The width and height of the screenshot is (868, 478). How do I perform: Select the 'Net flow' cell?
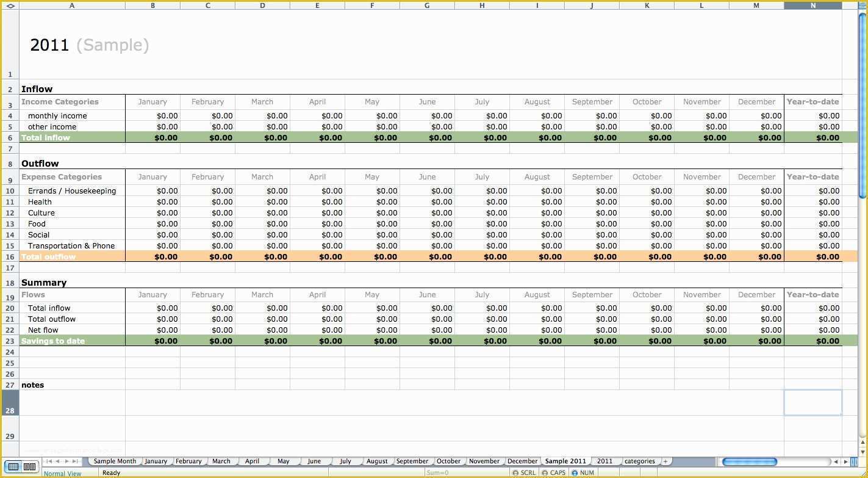(72, 330)
